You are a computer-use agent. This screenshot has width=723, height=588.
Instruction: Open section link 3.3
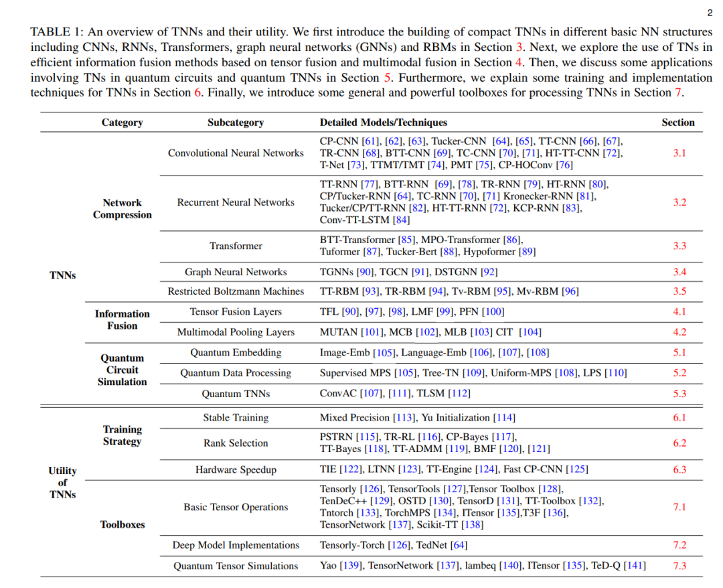tap(679, 246)
